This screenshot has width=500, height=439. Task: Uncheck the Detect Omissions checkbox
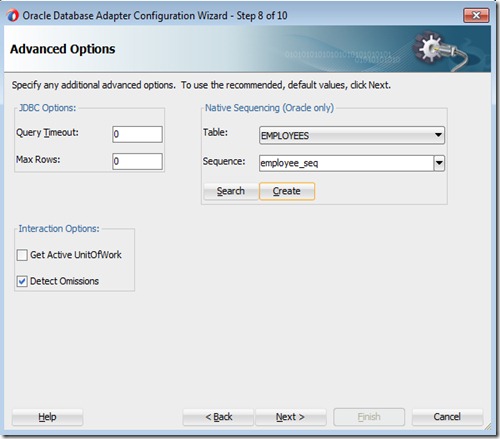tap(22, 281)
